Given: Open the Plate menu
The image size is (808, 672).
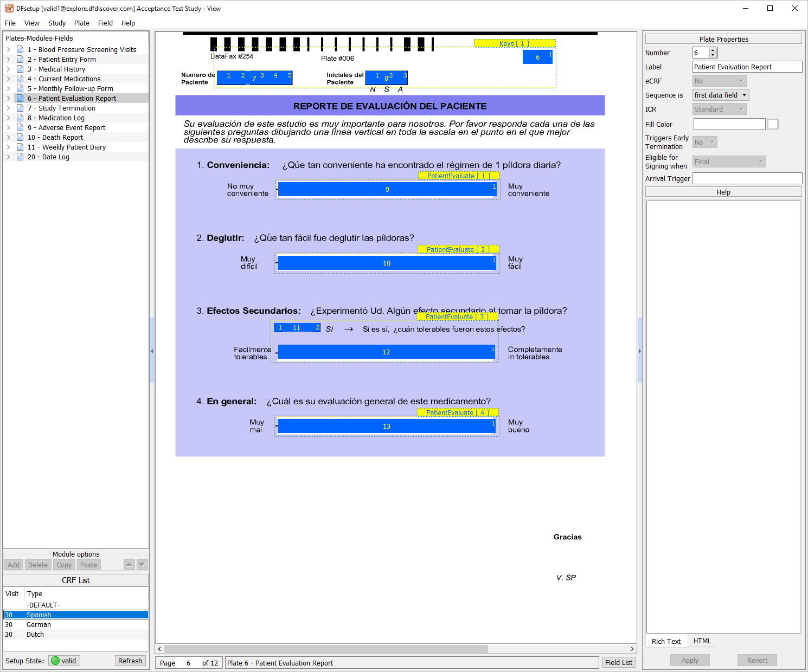Looking at the screenshot, I should point(82,23).
